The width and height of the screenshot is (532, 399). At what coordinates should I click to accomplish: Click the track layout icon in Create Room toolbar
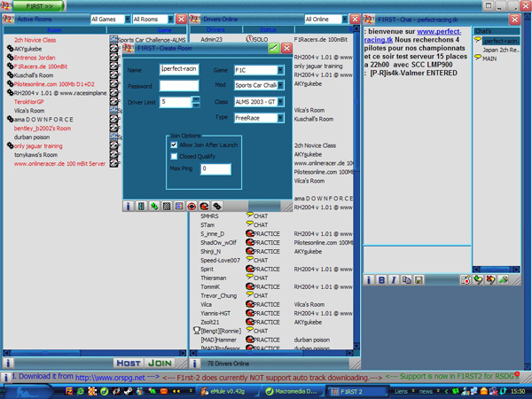point(141,206)
